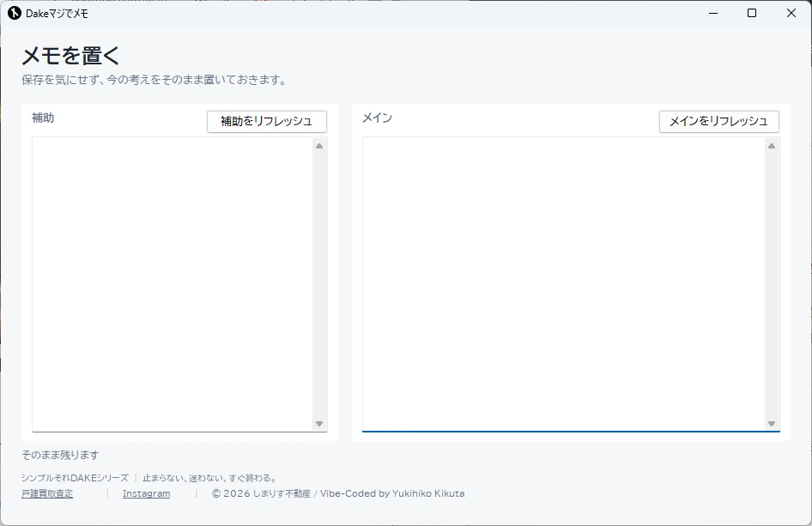Click the 補助 panel label
812x526 pixels.
coord(43,118)
